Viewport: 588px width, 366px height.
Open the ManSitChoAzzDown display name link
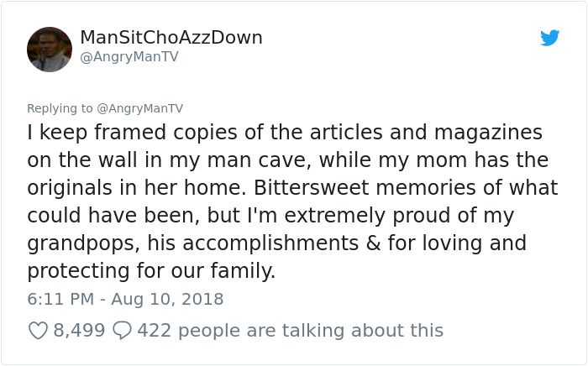tap(171, 38)
